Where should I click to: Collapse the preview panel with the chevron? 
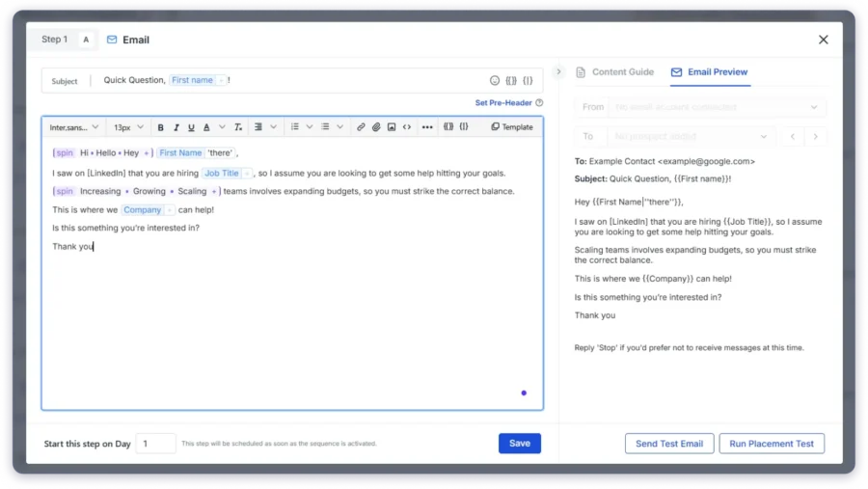click(558, 72)
